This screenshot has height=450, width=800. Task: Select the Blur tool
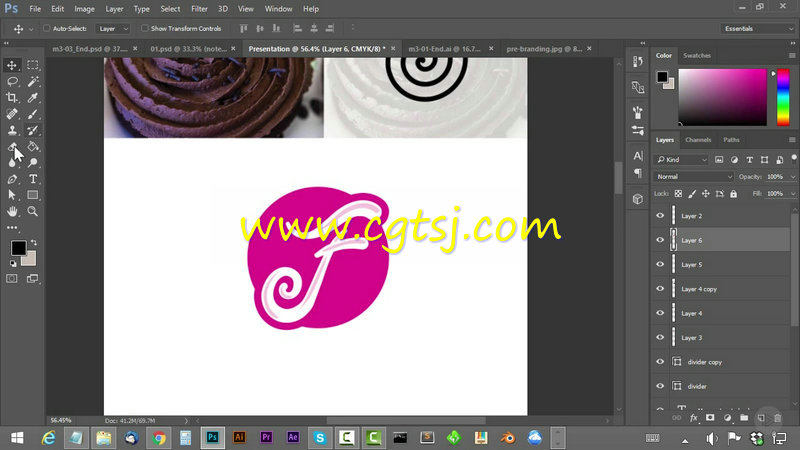12,163
